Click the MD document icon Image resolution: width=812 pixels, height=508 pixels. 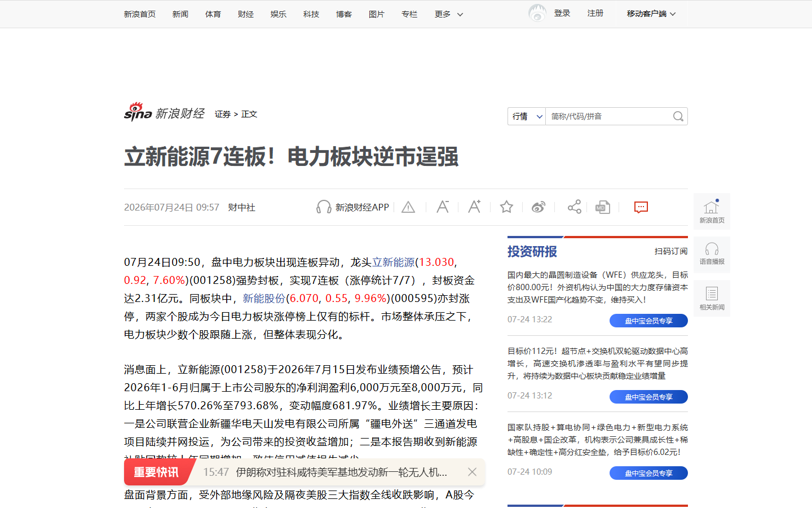(x=603, y=207)
